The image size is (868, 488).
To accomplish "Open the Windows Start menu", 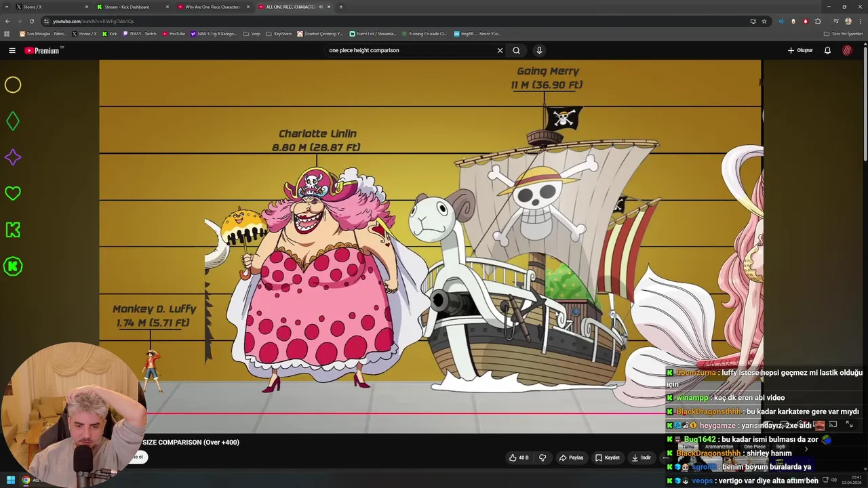I will [11, 480].
